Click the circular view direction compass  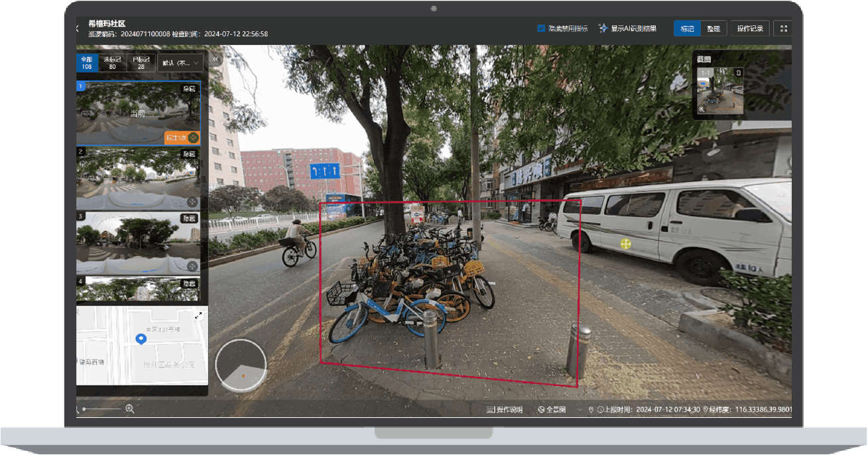coord(241,364)
